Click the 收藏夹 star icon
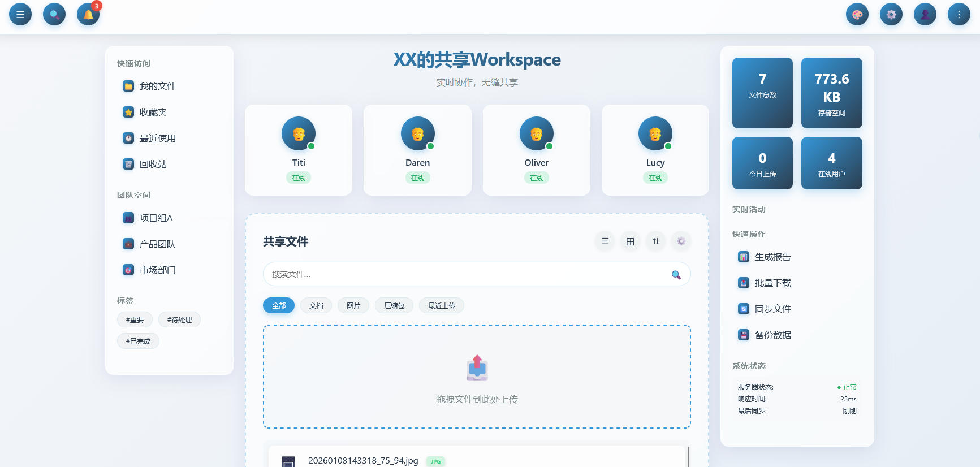980x467 pixels. (128, 112)
